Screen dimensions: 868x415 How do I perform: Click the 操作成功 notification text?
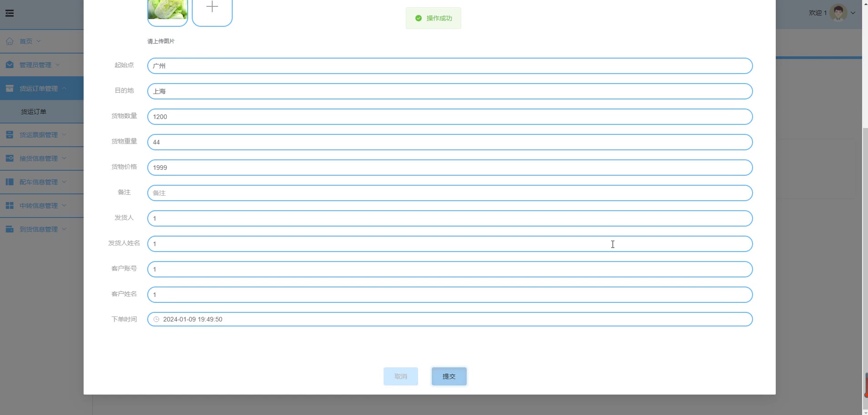point(439,18)
